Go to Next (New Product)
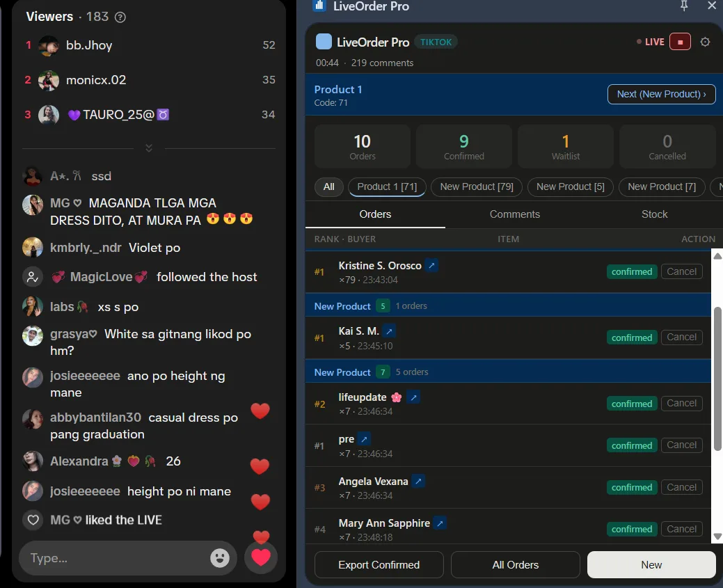This screenshot has height=588, width=723. [x=661, y=94]
